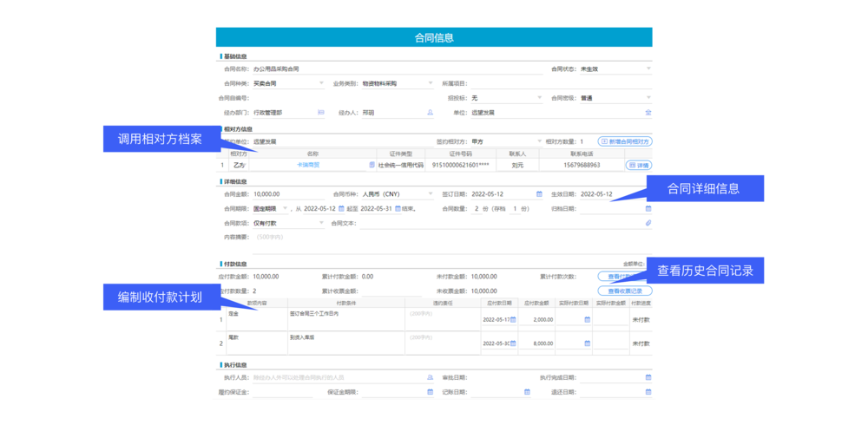Open the 合同币种 currency dropdown

click(x=430, y=194)
